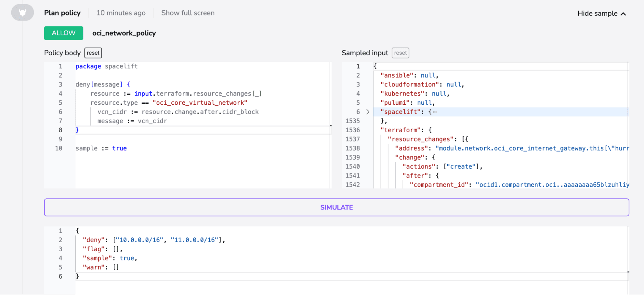The width and height of the screenshot is (644, 295).
Task: Click the chevron beside Hide sample
Action: coord(623,14)
